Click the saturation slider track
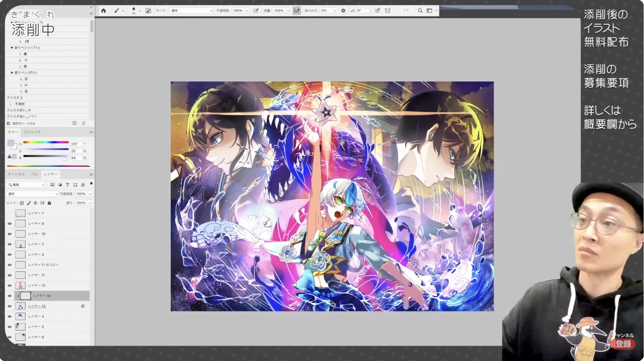The image size is (644, 361). click(46, 149)
